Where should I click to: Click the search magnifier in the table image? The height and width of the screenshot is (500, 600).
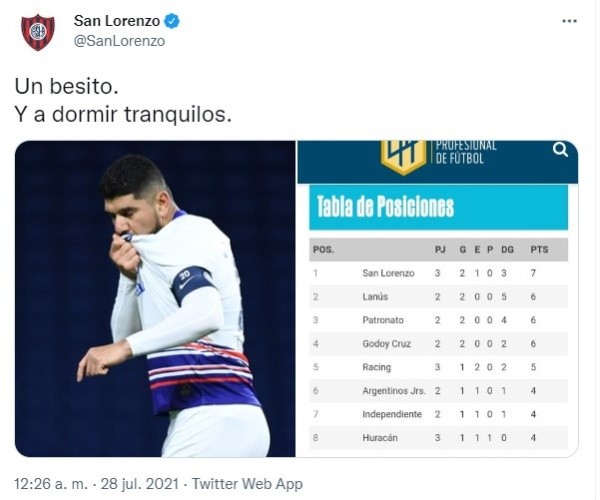point(560,150)
